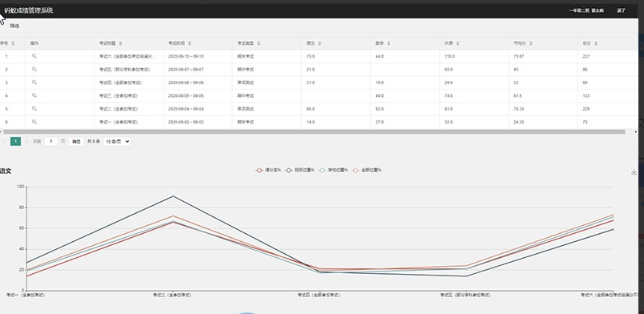Open the user name menu in header
Screen dimensions: 644x314
(x=586, y=10)
